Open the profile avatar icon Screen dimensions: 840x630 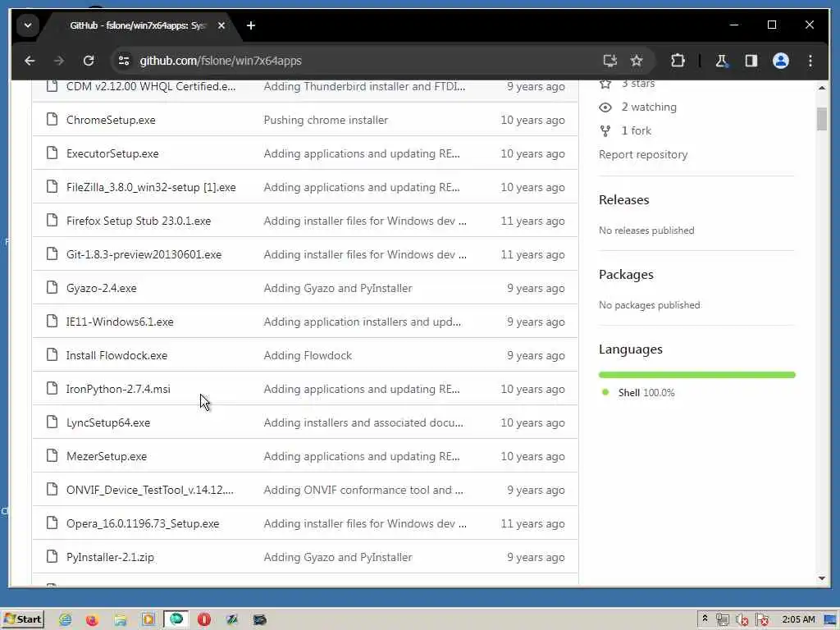coord(781,61)
